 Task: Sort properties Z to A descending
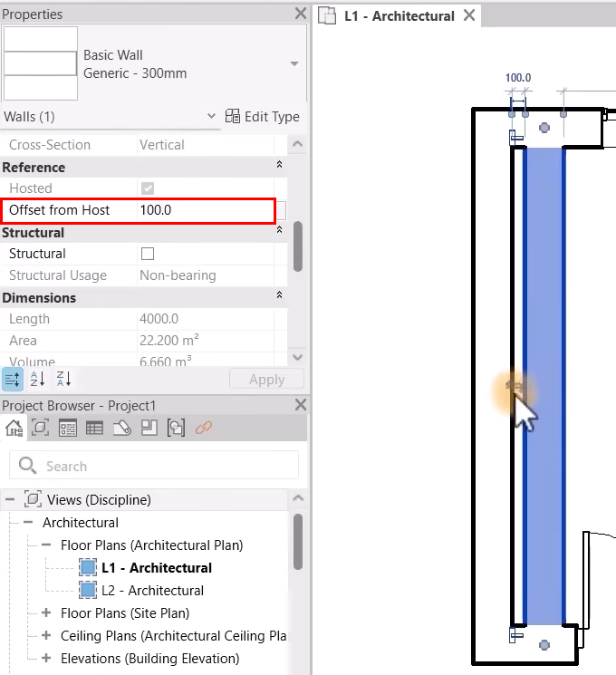(63, 379)
